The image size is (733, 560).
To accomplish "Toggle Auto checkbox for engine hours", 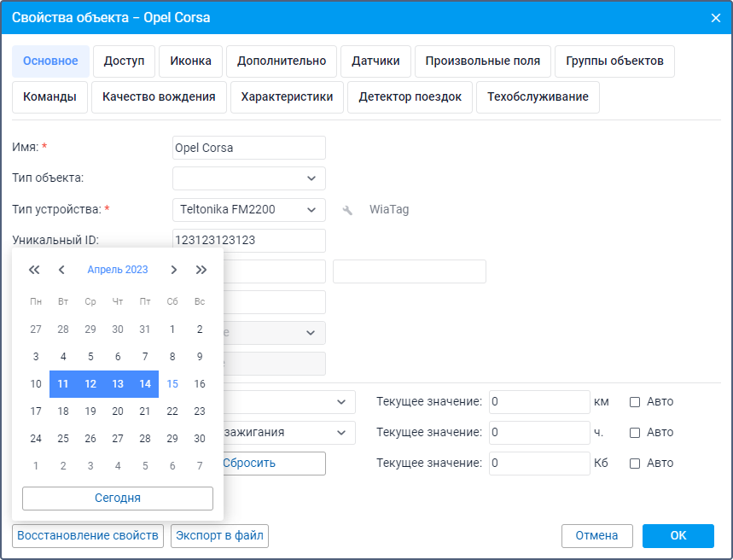I will pyautogui.click(x=635, y=433).
